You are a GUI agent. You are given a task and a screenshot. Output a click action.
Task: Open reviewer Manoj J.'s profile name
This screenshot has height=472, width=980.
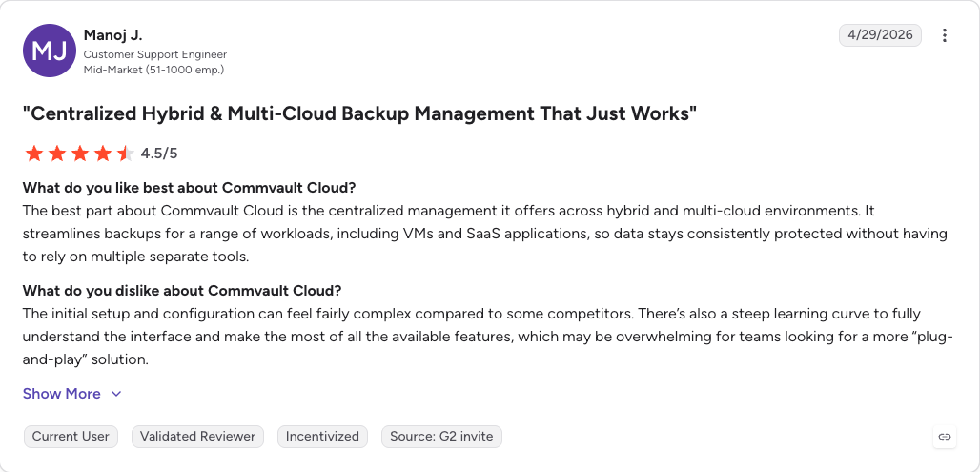click(x=113, y=35)
